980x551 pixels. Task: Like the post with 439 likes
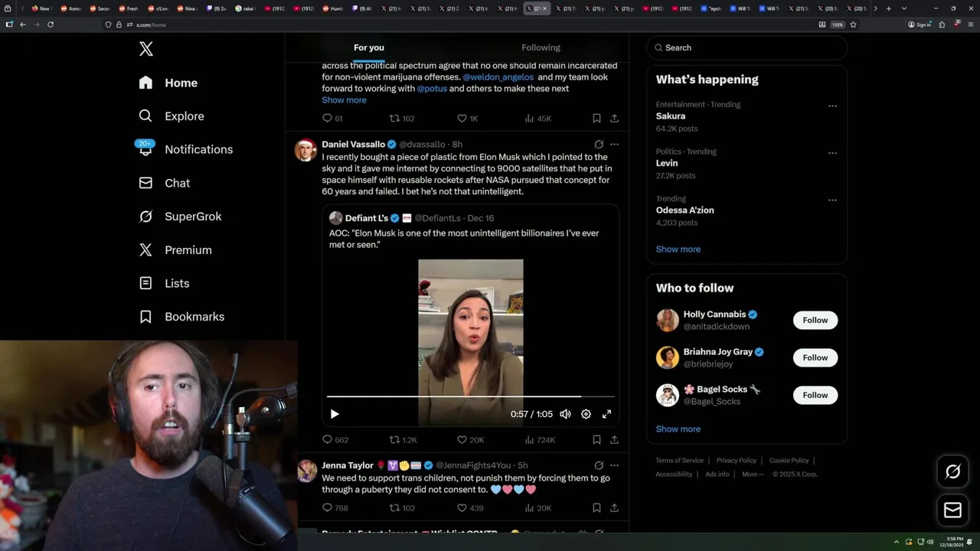(470, 508)
